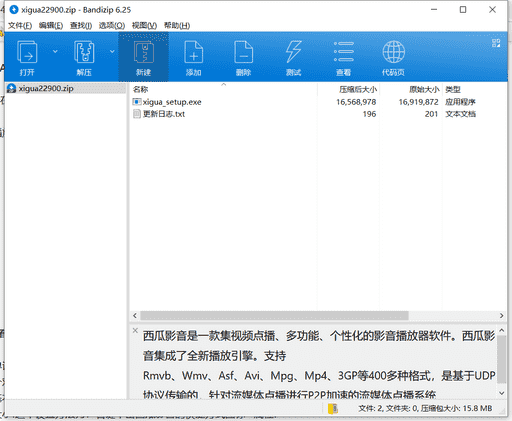Click the 解压 (Extract) toolbar icon
512x421 pixels.
click(x=84, y=57)
